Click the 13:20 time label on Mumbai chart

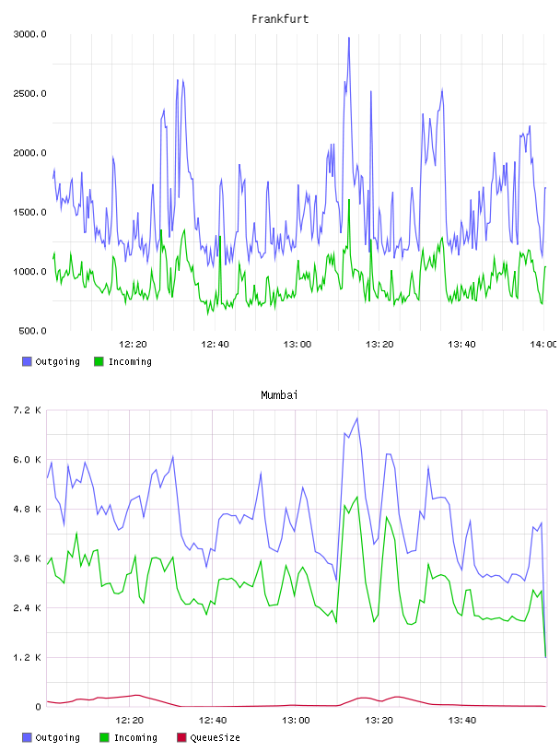coord(379,721)
